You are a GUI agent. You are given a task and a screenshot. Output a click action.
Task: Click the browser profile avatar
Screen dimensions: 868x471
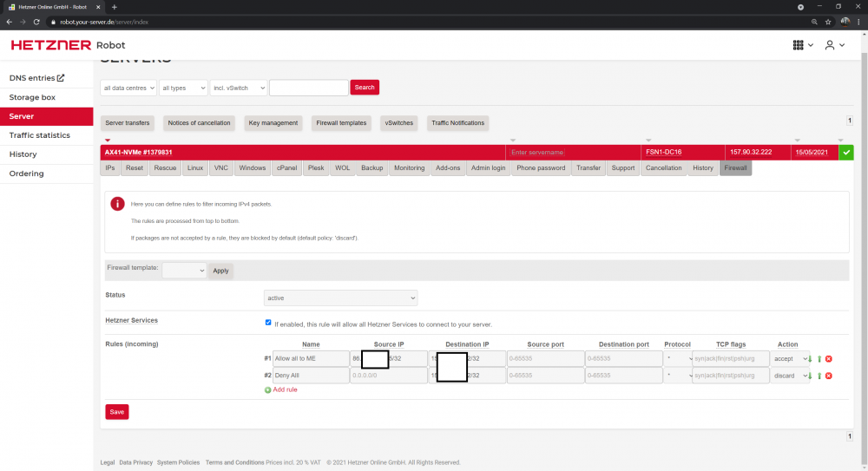845,23
